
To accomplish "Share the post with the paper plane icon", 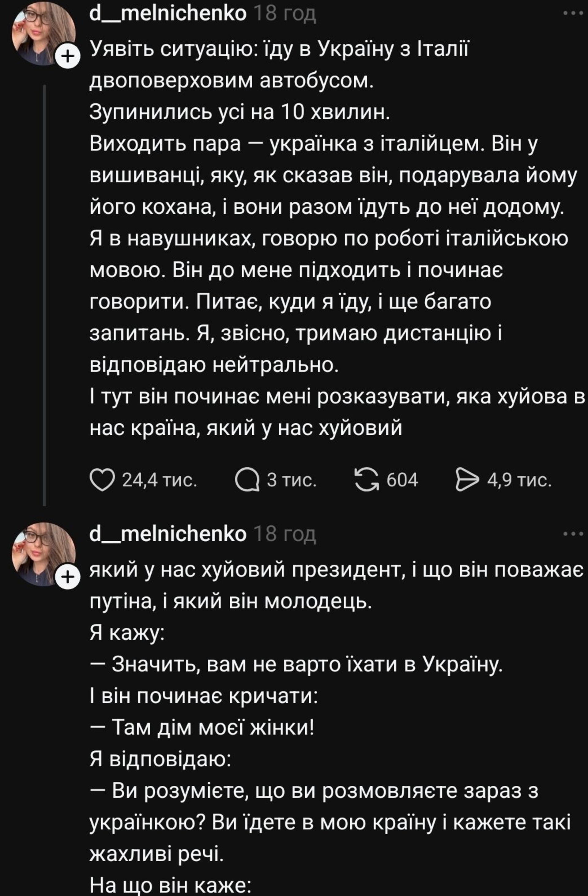I will click(467, 480).
